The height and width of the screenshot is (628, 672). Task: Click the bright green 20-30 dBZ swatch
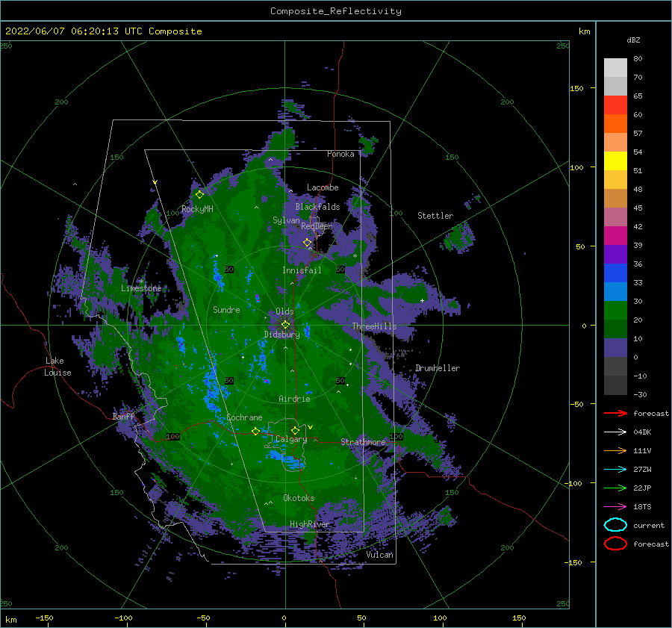[615, 311]
